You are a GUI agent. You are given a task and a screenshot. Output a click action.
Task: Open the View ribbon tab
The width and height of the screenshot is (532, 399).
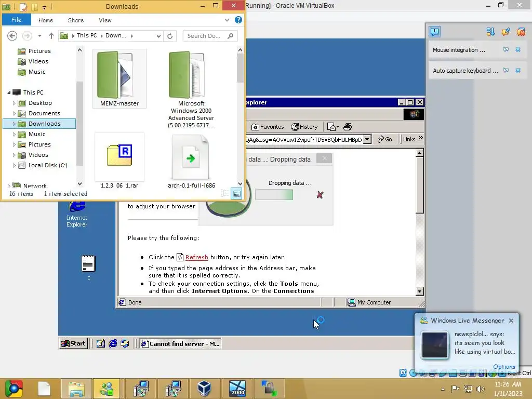105,20
